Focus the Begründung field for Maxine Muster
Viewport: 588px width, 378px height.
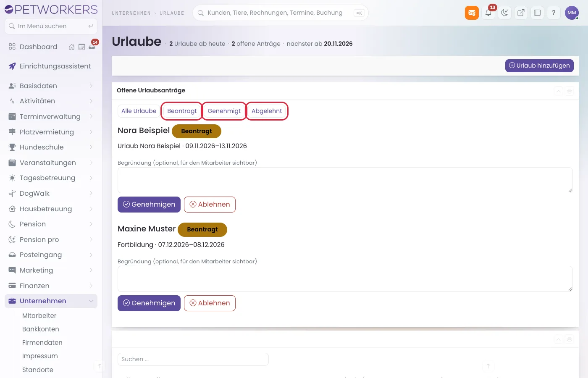click(x=345, y=279)
